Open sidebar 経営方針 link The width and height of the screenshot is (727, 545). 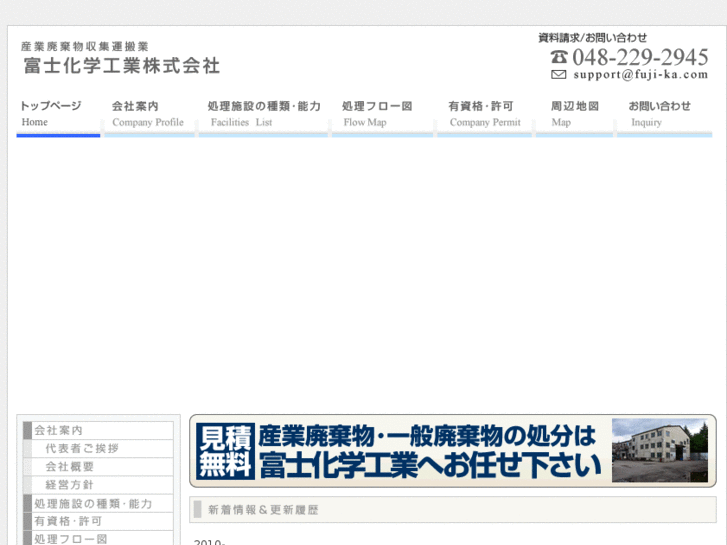(98, 485)
